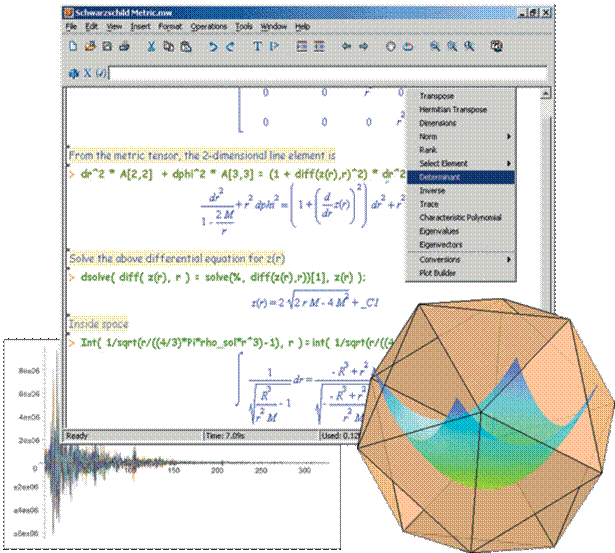Click the New document toolbar icon
The width and height of the screenshot is (615, 553).
(x=73, y=46)
